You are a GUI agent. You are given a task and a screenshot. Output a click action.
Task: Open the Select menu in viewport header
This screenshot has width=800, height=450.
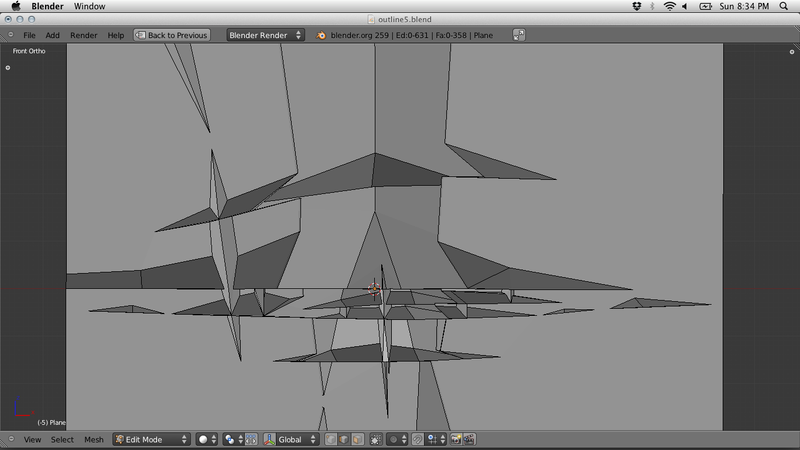click(x=62, y=439)
